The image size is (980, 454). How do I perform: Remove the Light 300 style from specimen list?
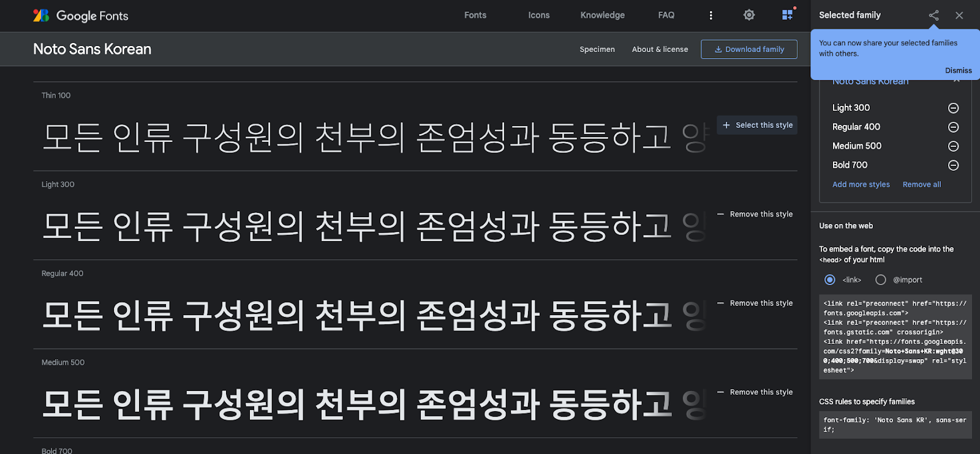click(755, 214)
